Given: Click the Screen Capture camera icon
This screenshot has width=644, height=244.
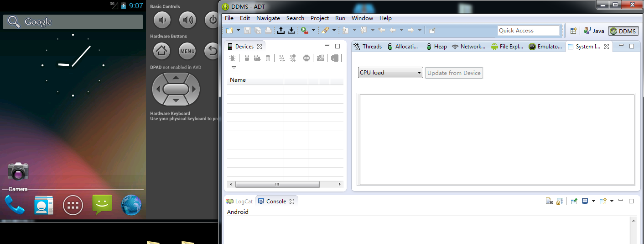Looking at the screenshot, I should [321, 58].
